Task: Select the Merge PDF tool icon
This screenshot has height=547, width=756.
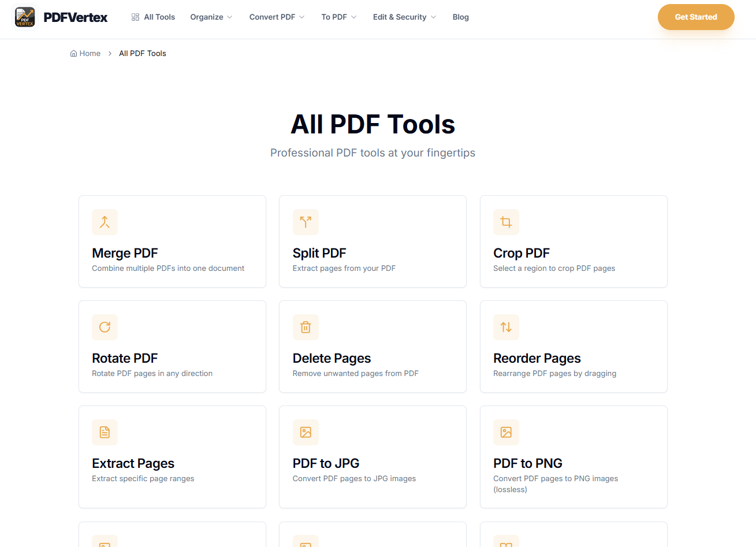Action: [x=105, y=222]
